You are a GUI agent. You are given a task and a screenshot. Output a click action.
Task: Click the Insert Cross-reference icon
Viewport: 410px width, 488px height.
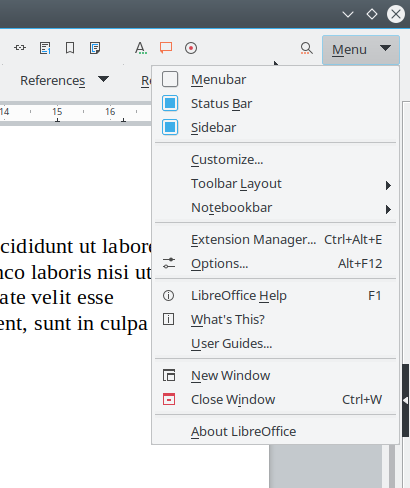point(20,48)
